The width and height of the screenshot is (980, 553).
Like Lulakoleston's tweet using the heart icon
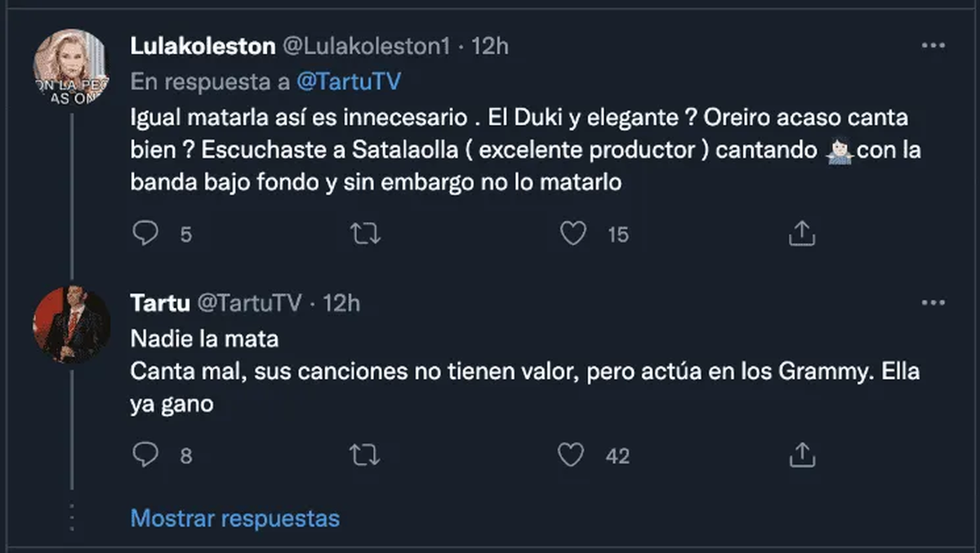tap(573, 234)
